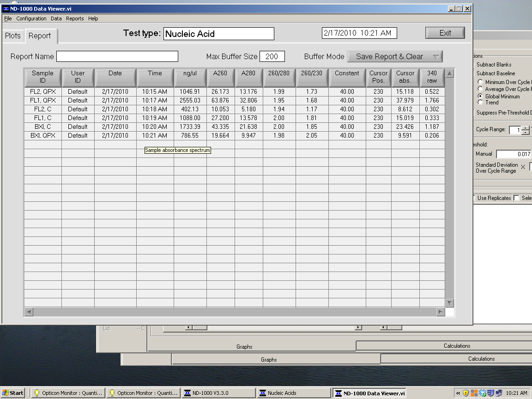Select the Trend radio button

[x=480, y=102]
